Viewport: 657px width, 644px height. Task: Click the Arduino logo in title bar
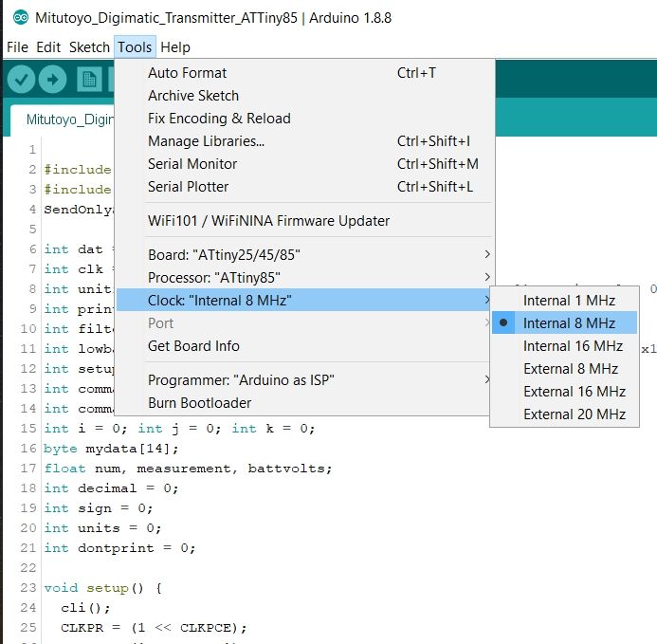(x=21, y=18)
